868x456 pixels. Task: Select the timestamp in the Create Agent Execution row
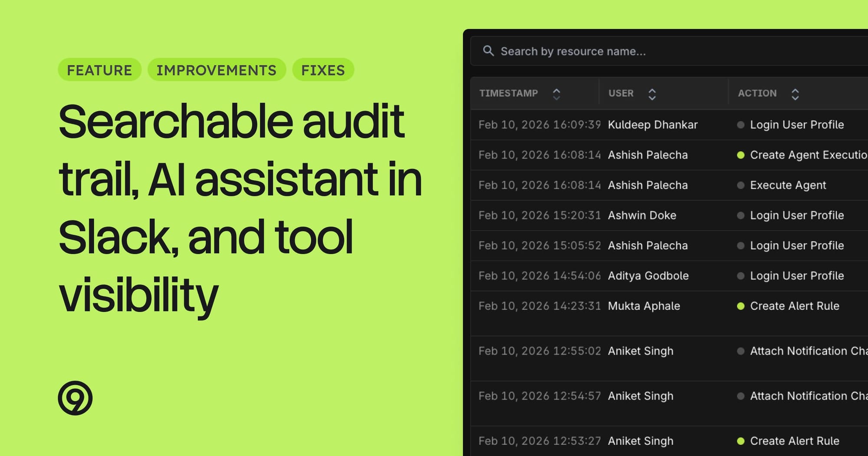pyautogui.click(x=539, y=155)
